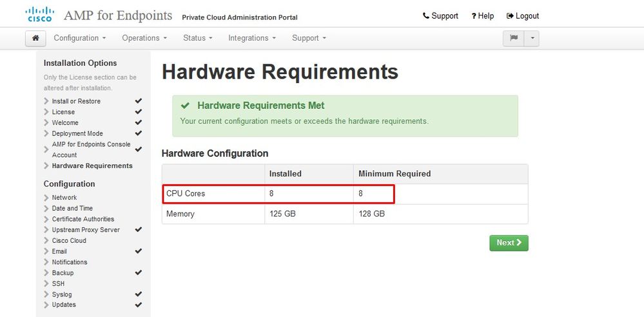Click the Installed column header
Image resolution: width=644 pixels, height=317 pixels.
click(x=286, y=174)
